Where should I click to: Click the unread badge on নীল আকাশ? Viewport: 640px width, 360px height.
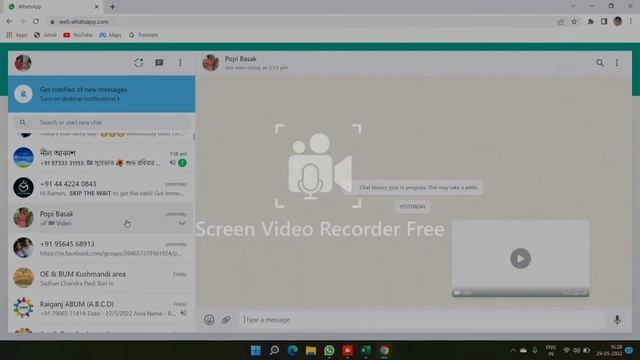click(x=182, y=162)
